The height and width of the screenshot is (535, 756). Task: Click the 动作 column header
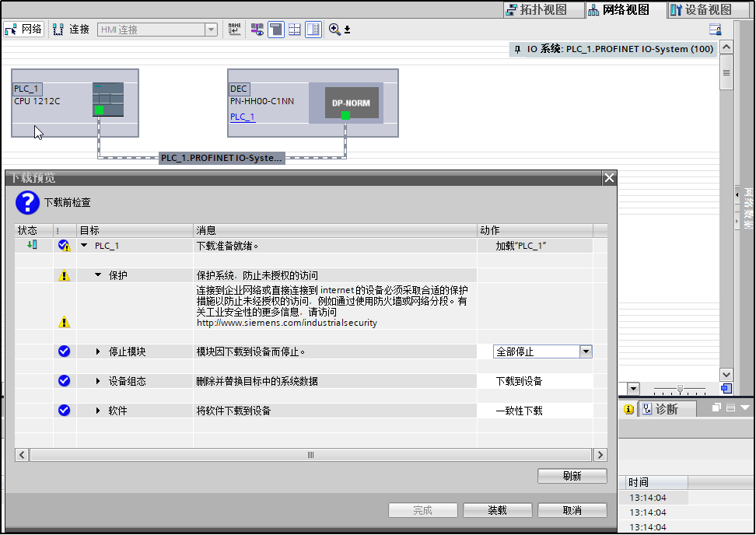pos(535,230)
